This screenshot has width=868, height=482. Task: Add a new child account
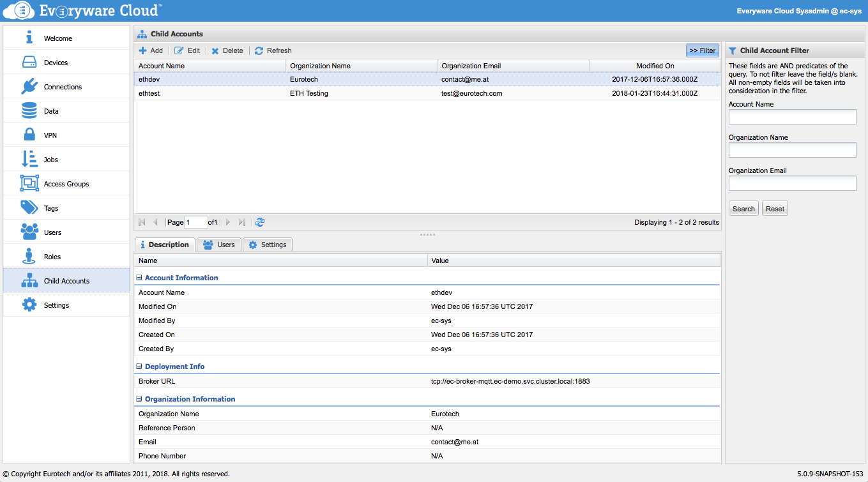click(151, 50)
